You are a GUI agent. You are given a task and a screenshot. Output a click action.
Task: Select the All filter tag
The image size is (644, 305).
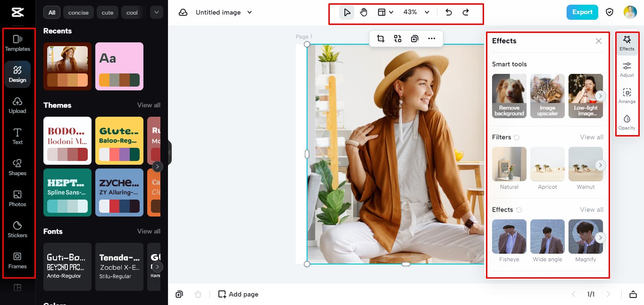click(52, 12)
